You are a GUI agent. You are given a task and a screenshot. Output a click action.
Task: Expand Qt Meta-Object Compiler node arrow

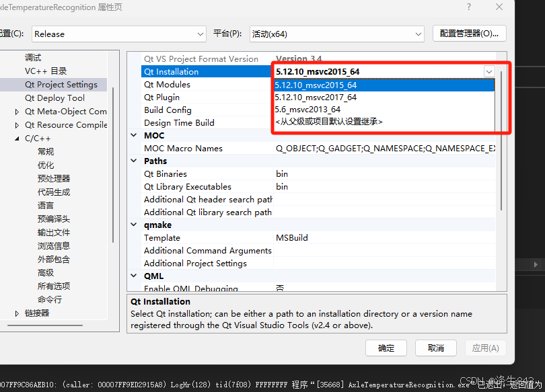(17, 112)
